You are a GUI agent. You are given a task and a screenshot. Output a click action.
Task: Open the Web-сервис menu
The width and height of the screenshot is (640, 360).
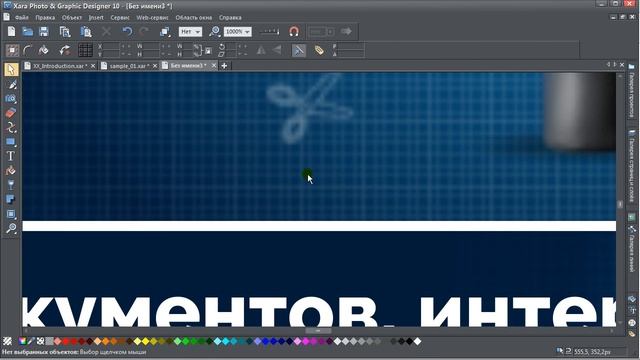click(x=152, y=18)
